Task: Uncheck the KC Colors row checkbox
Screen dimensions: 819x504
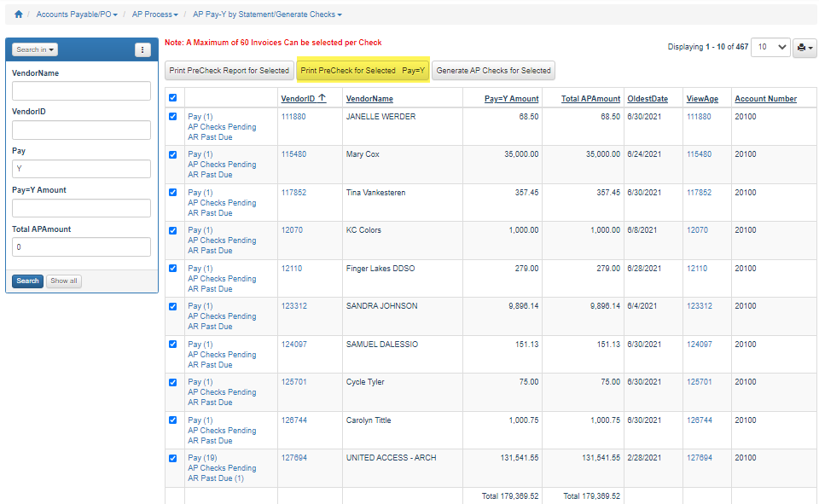Action: [173, 230]
